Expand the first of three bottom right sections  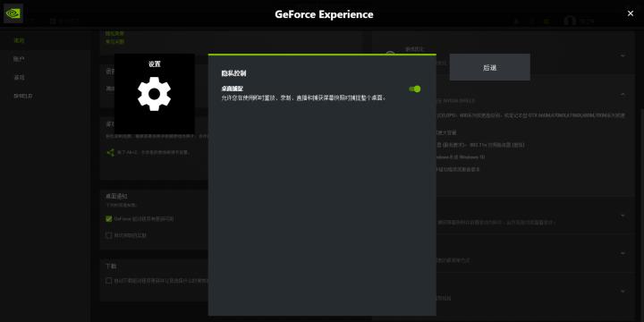[x=623, y=216]
